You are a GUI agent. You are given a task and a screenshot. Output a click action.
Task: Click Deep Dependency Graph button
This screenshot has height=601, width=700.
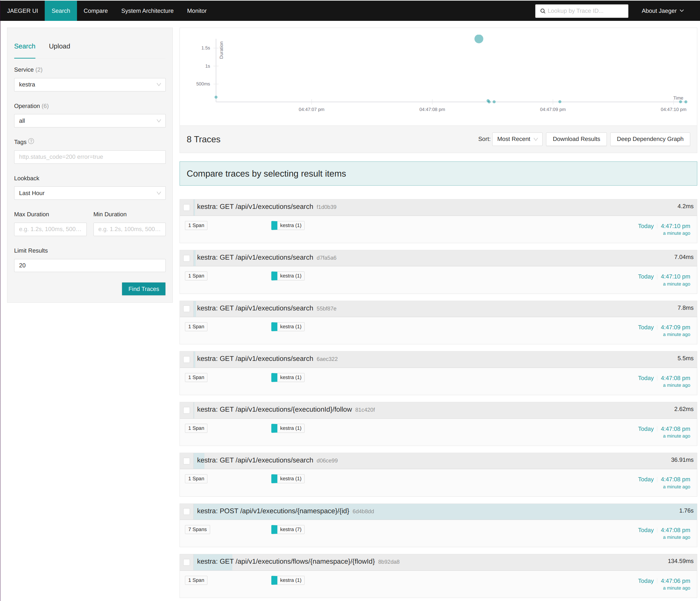649,139
